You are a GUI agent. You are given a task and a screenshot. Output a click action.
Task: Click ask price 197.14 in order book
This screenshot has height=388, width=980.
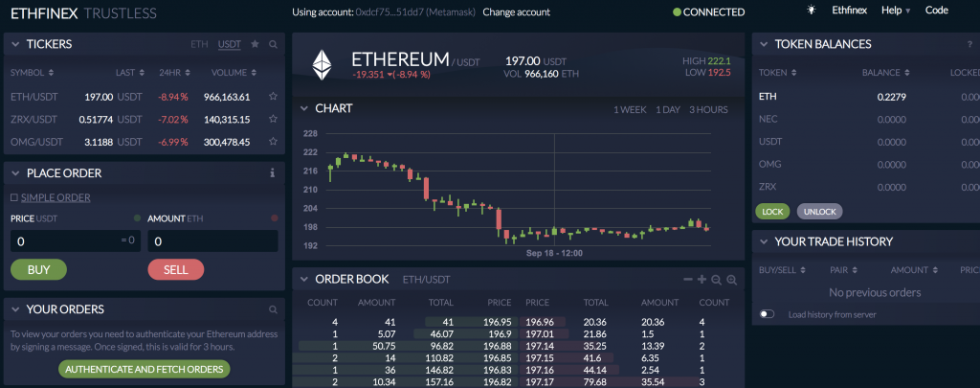[x=540, y=344]
